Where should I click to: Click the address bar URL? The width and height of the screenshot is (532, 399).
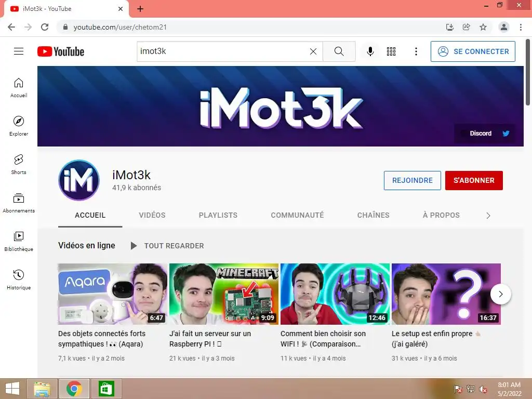coord(120,27)
